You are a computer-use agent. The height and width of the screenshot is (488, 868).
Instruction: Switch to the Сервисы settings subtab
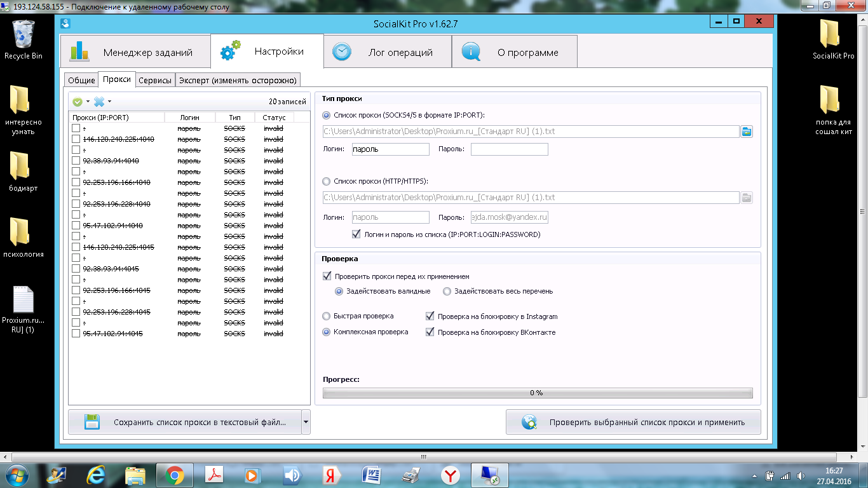tap(155, 80)
